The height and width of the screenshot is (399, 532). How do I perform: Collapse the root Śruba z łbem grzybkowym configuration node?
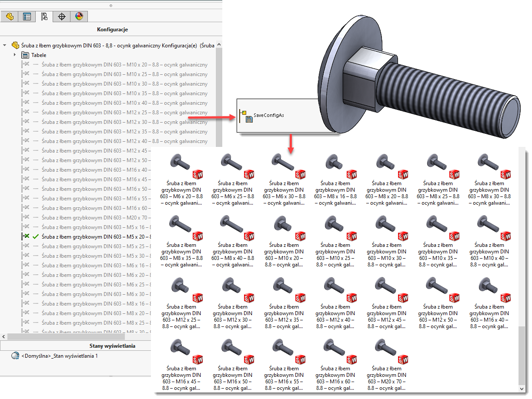coord(5,45)
